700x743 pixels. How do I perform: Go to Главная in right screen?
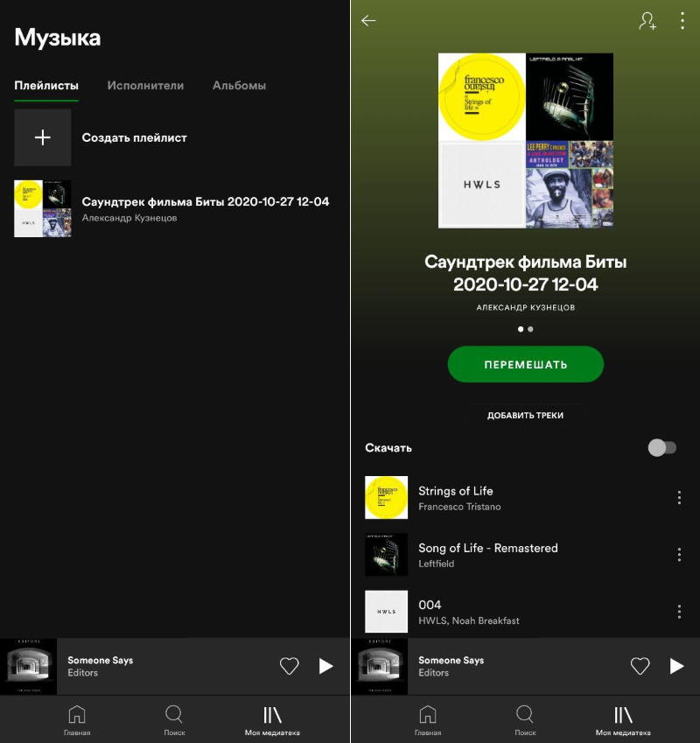pos(428,719)
